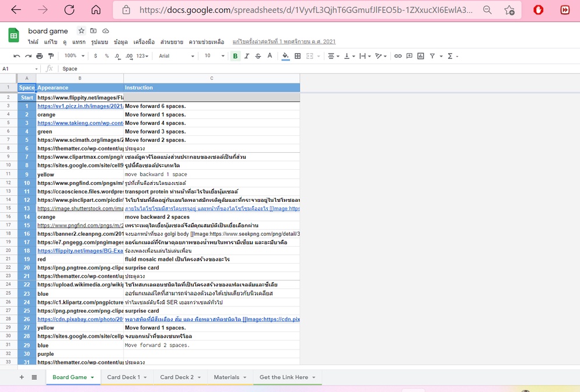Open text rotation dropdown
The image size is (580, 392).
coord(380,56)
